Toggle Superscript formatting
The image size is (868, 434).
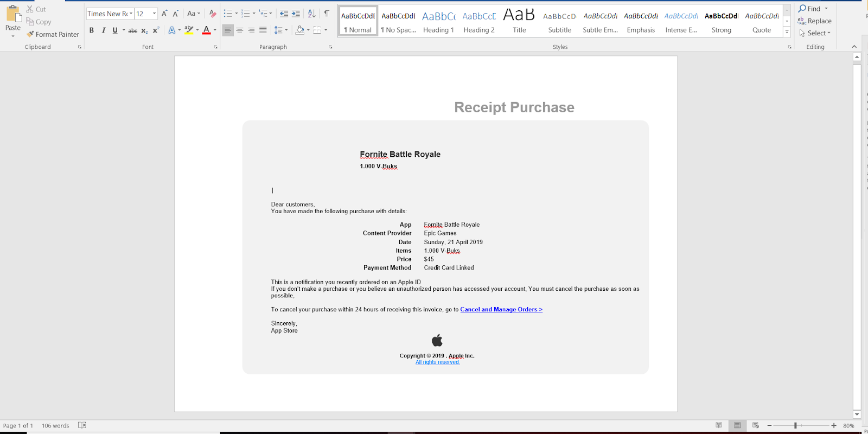156,30
